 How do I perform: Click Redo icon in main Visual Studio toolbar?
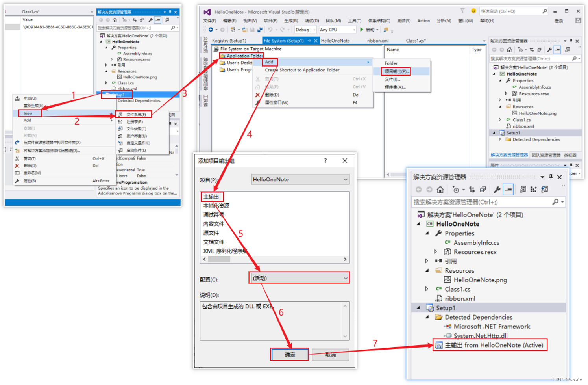pos(282,30)
